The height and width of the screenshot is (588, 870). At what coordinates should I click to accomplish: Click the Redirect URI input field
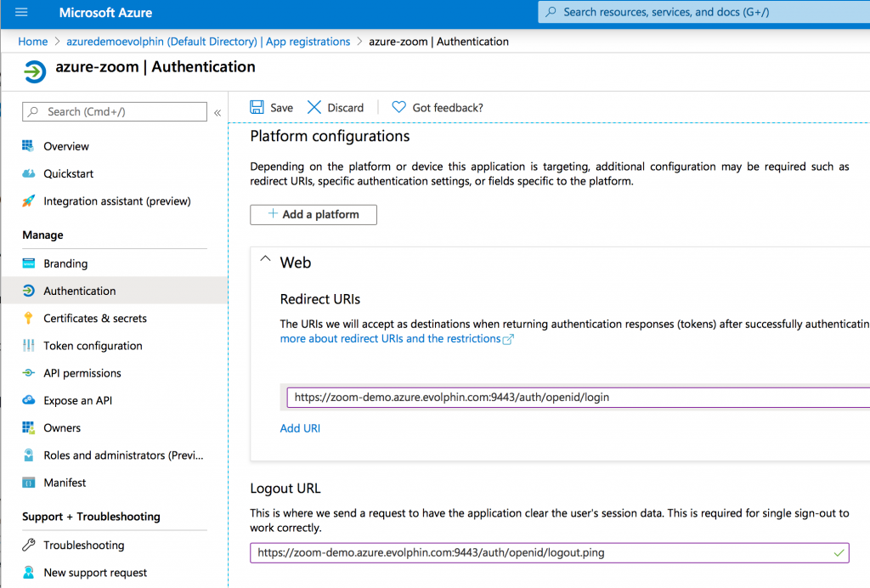coord(578,397)
